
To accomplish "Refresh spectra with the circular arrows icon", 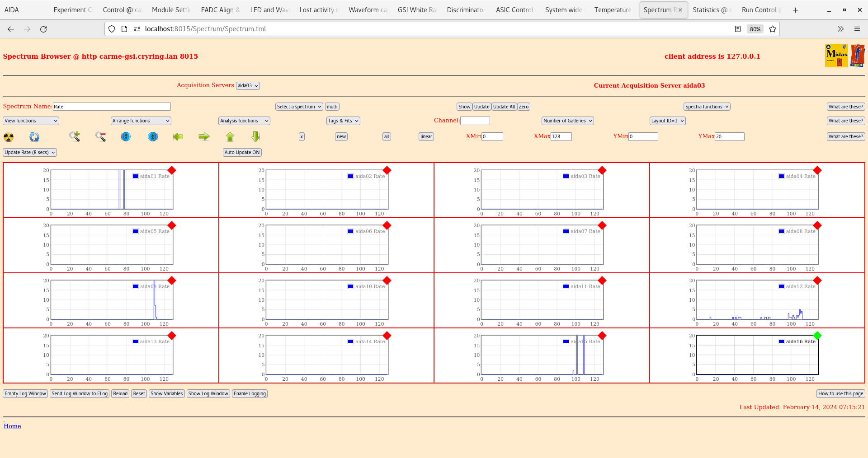I will click(x=34, y=137).
